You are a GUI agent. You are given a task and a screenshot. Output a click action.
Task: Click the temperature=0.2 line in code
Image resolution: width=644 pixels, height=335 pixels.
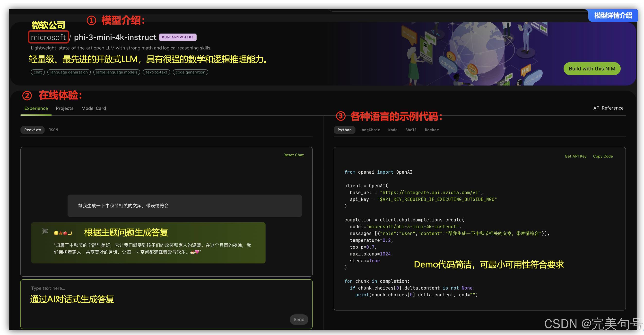pos(372,240)
